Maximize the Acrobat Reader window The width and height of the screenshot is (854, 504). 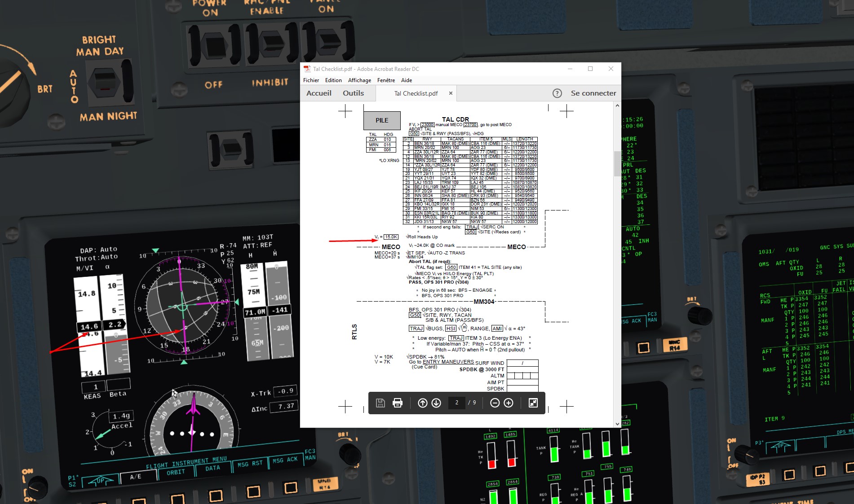coord(590,69)
